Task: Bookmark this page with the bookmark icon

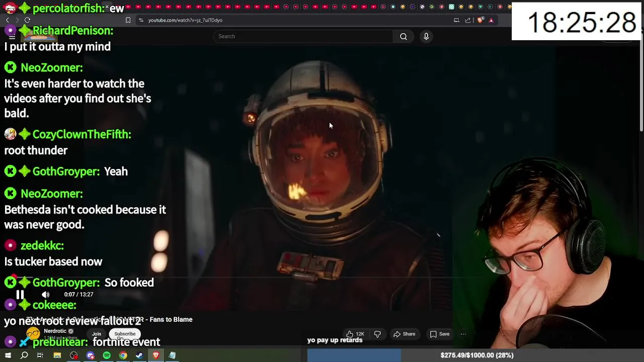Action: 128,20
